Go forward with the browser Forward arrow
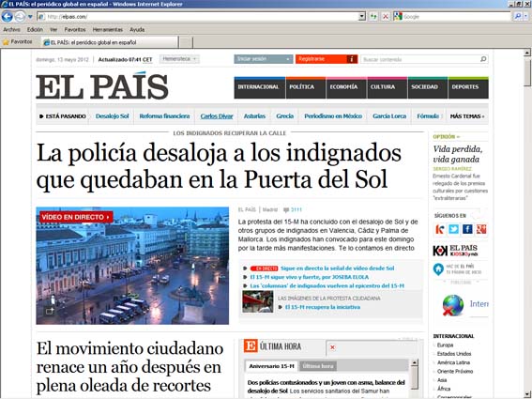 (x=20, y=16)
